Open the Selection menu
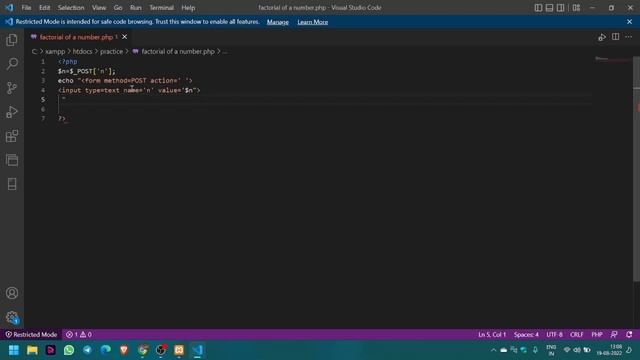The image size is (640, 360). tap(71, 8)
